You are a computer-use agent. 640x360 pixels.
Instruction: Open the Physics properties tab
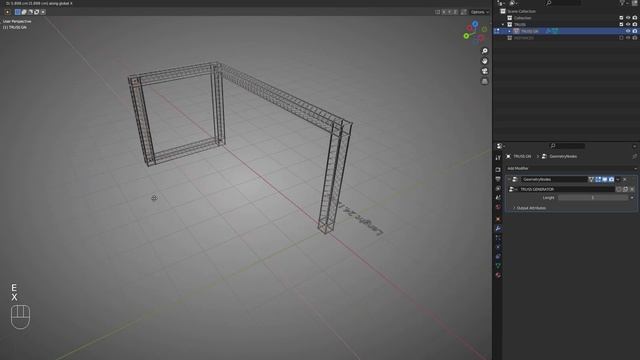pos(498,247)
